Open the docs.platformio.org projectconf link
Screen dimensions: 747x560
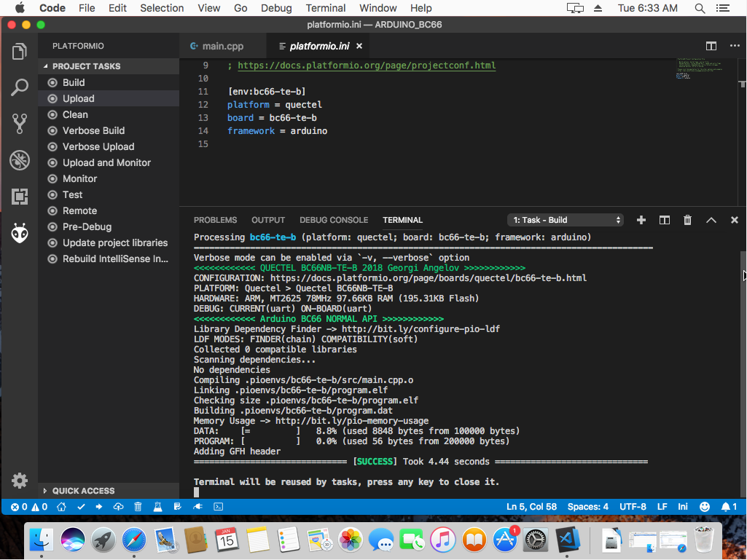pyautogui.click(x=367, y=66)
